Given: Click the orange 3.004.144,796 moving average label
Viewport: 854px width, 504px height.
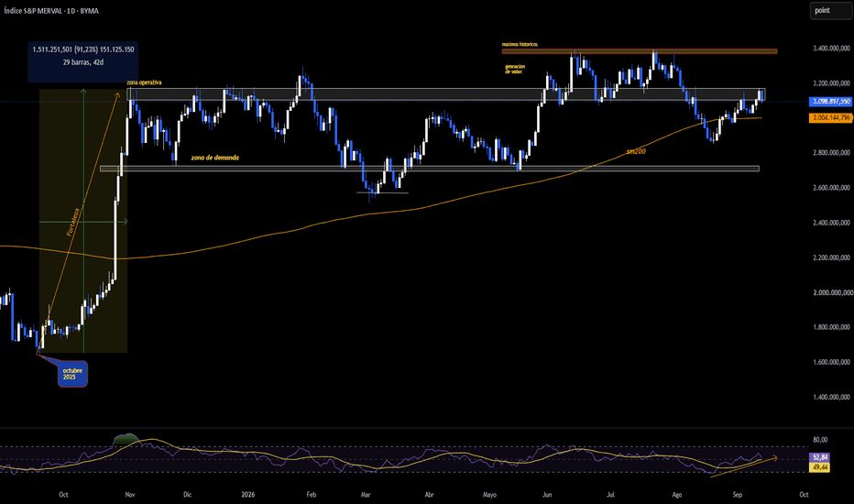Looking at the screenshot, I should pos(830,117).
